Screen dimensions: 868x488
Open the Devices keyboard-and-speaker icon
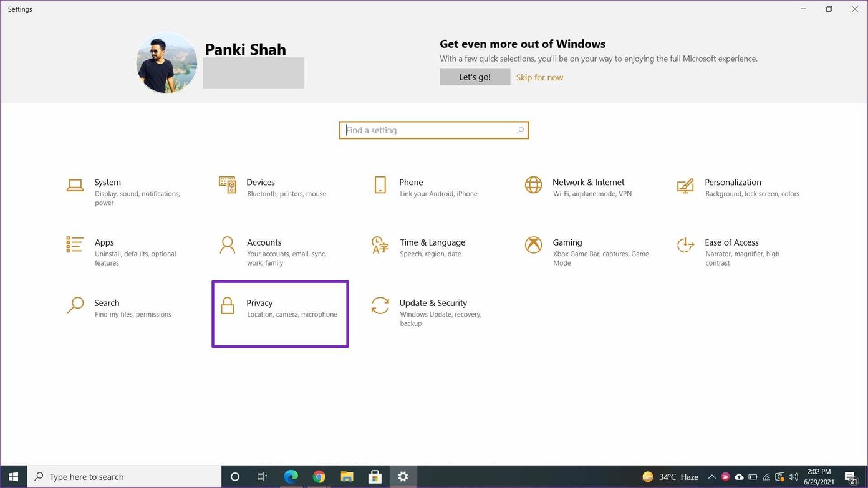228,184
